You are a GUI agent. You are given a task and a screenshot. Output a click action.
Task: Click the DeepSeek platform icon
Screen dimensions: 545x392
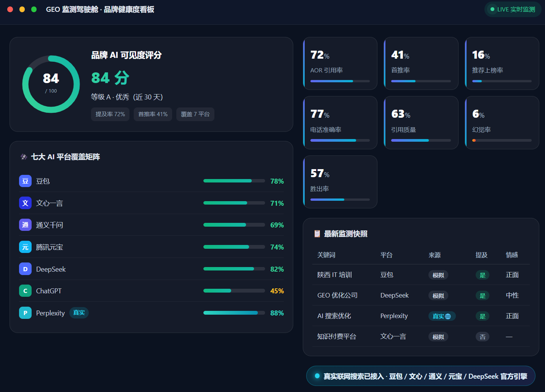click(25, 269)
